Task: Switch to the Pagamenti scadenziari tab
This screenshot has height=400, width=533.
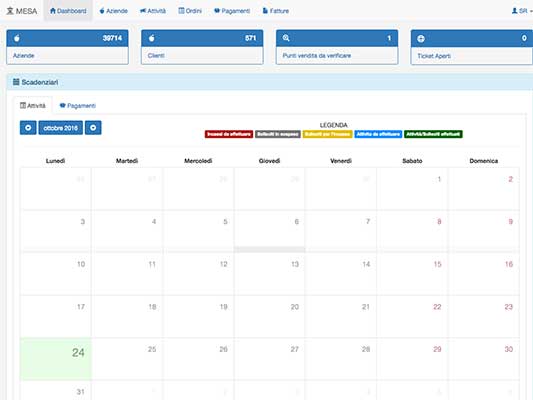Action: (x=78, y=106)
